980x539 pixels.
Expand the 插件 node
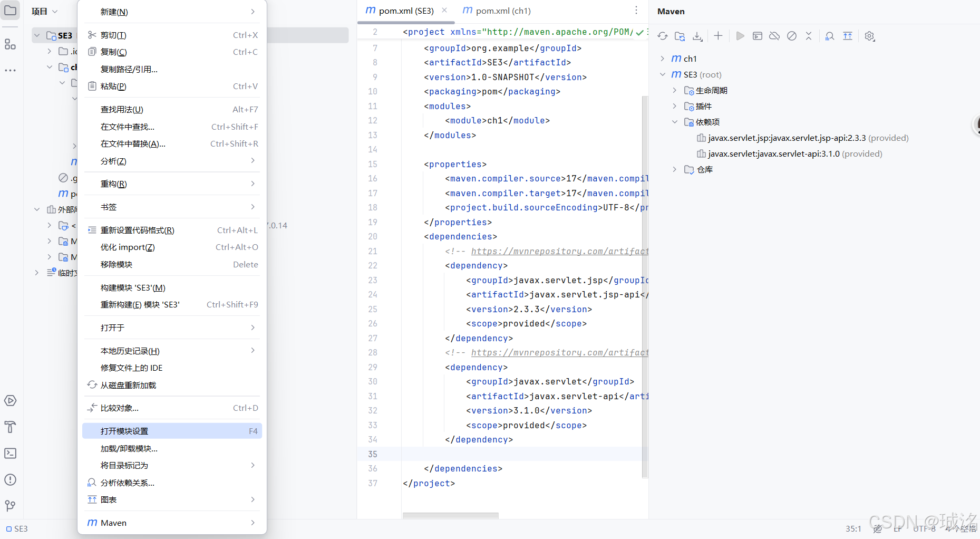(x=674, y=106)
